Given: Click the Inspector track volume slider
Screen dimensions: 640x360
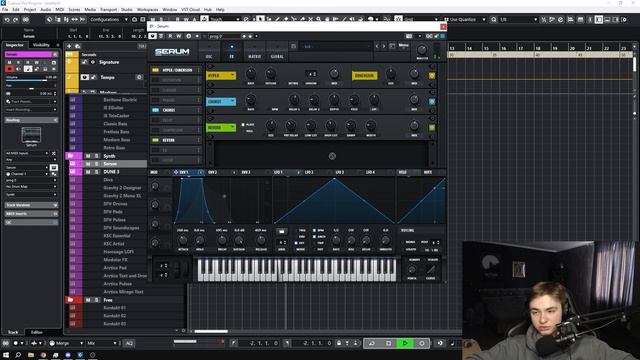Looking at the screenshot, I should [31, 80].
